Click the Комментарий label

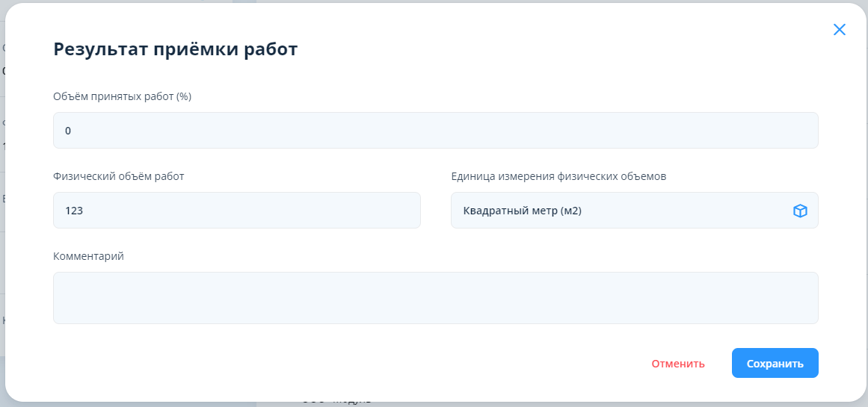click(88, 256)
